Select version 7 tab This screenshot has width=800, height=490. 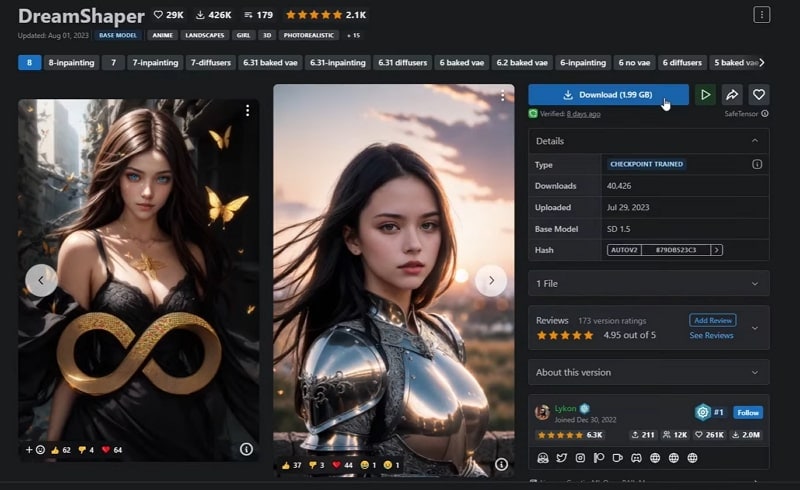coord(113,63)
